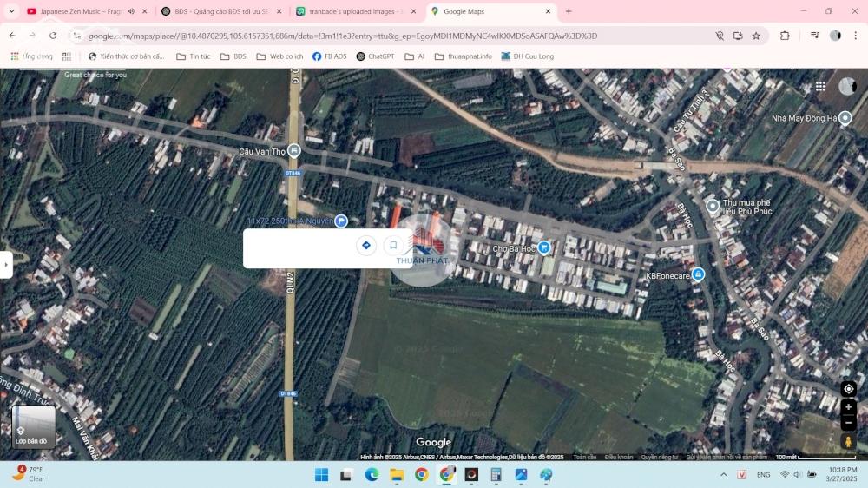The width and height of the screenshot is (868, 488).
Task: Open the Calculator app in the taskbar
Action: click(x=496, y=475)
